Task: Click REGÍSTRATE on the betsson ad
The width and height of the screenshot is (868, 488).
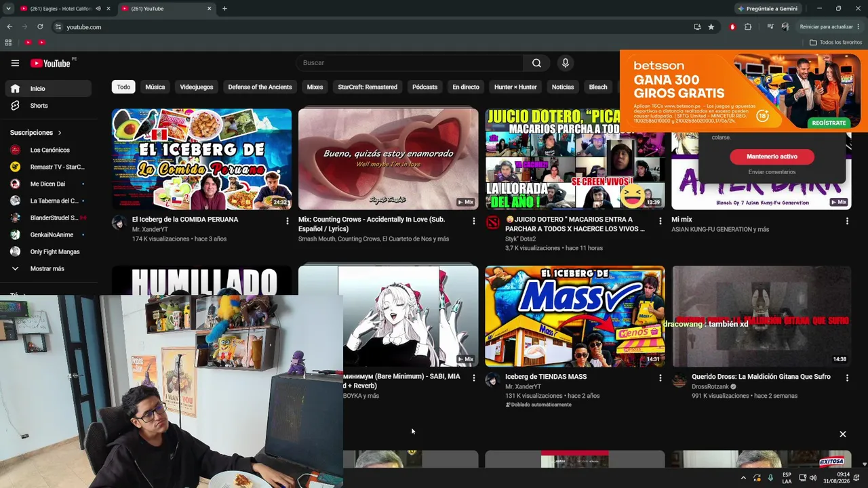Action: pos(829,123)
